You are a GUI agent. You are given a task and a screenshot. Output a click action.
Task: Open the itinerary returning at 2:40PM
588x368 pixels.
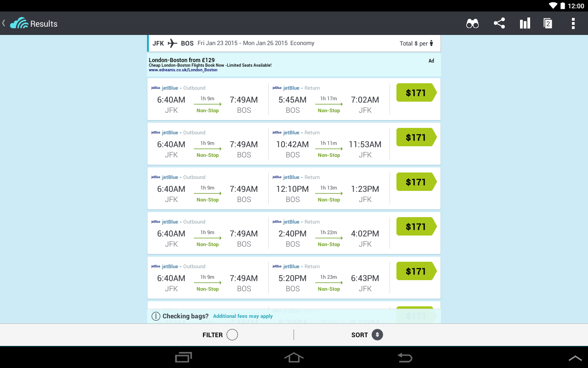294,233
